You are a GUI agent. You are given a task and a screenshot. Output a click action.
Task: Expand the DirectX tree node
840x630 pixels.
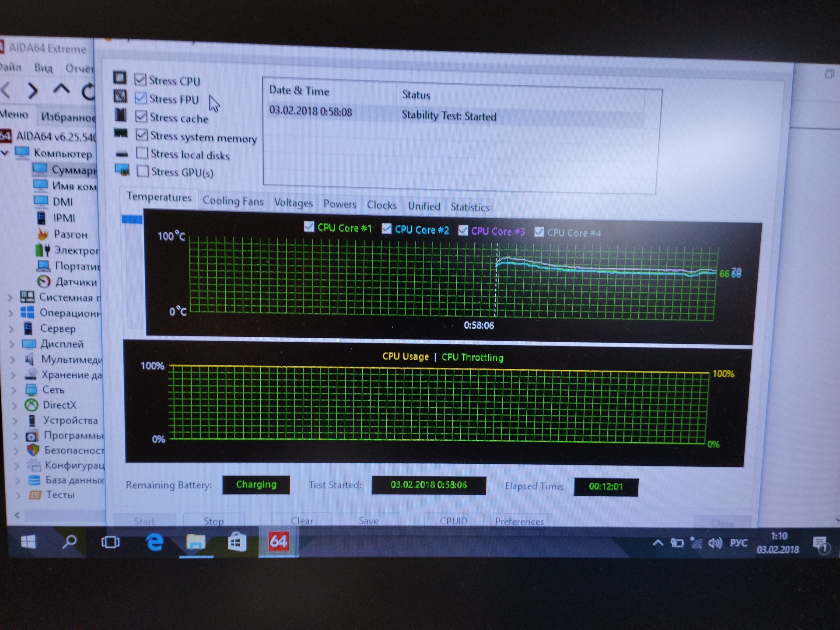pos(14,406)
